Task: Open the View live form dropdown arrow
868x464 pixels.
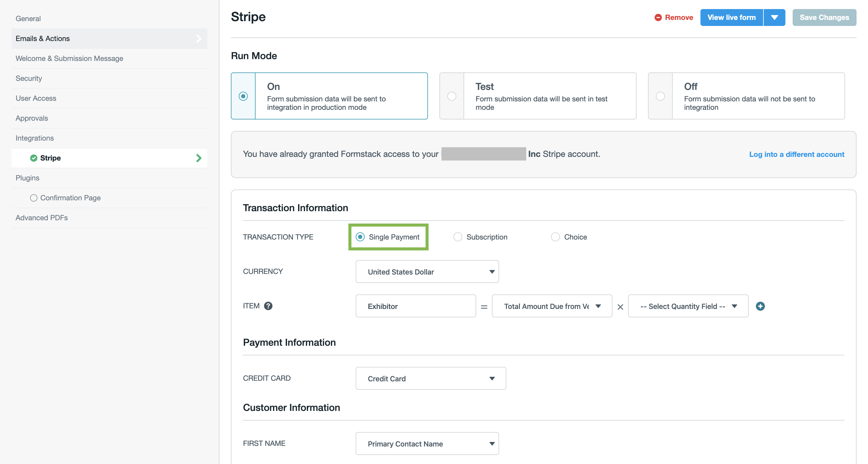Action: pyautogui.click(x=774, y=17)
